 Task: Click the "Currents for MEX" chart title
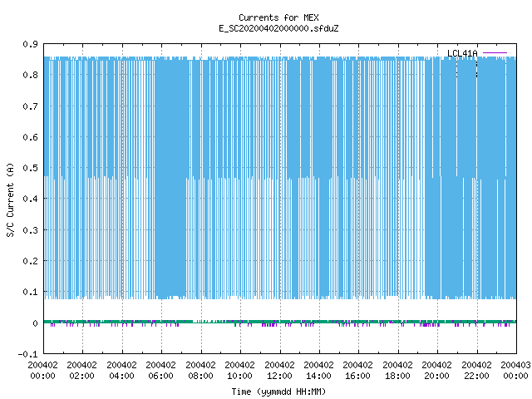(278, 17)
